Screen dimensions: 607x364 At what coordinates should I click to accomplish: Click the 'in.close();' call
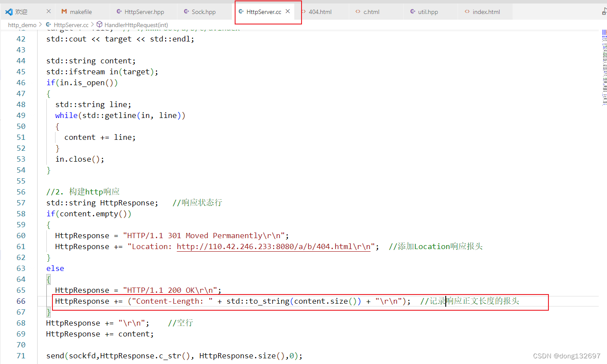80,159
